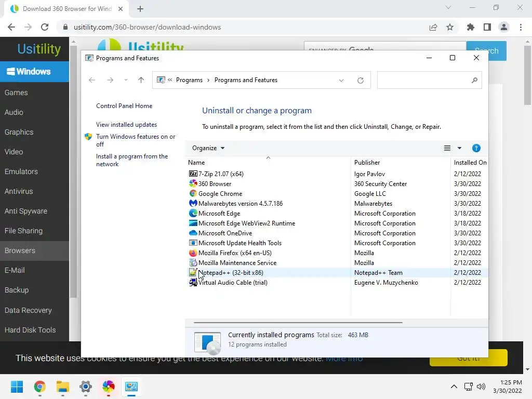Click the Eugene V. Muzychenko publisher cell
The image size is (532, 399).
point(386,282)
